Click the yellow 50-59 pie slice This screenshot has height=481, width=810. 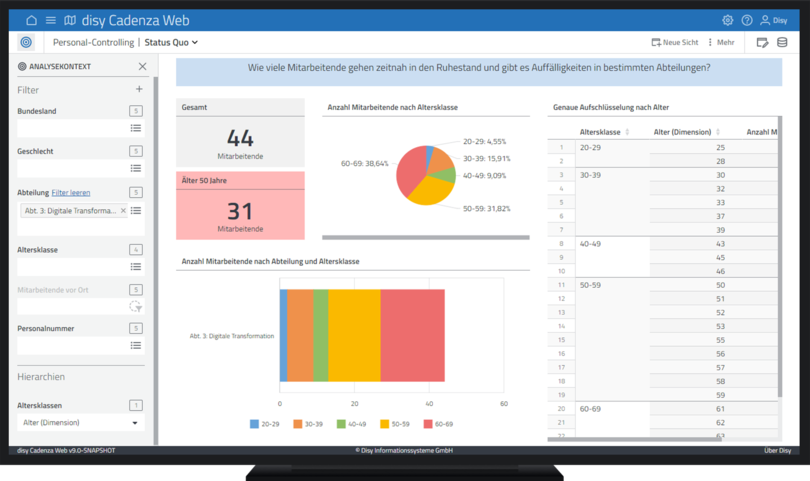pyautogui.click(x=431, y=192)
